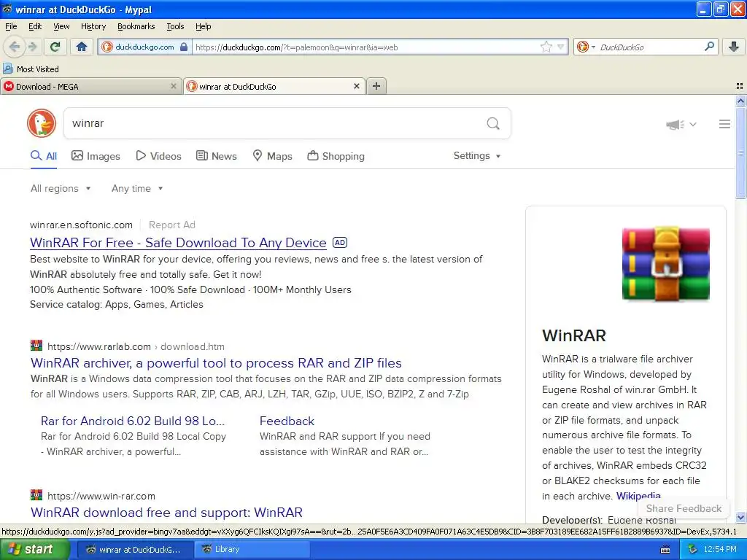
Task: Go back with the Back arrow button
Action: tap(15, 47)
